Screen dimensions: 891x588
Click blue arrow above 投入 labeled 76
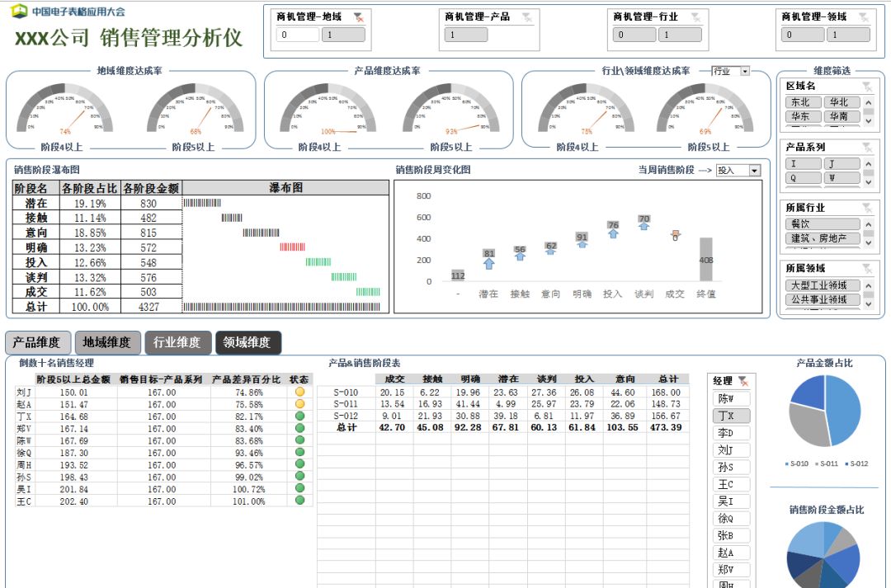[x=613, y=233]
